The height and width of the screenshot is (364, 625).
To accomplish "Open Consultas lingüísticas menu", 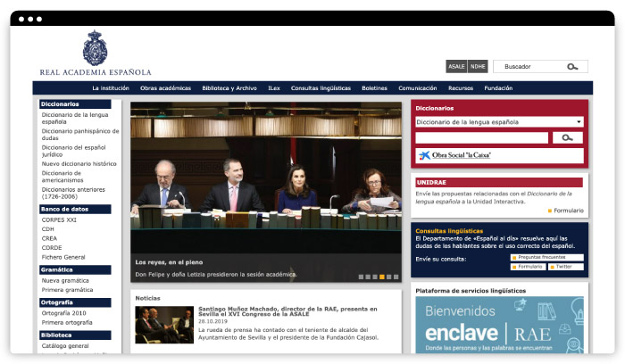I will point(321,88).
